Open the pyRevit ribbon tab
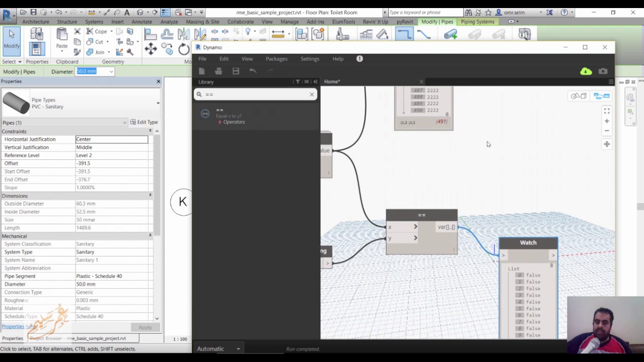Image resolution: width=644 pixels, height=362 pixels. [x=405, y=22]
